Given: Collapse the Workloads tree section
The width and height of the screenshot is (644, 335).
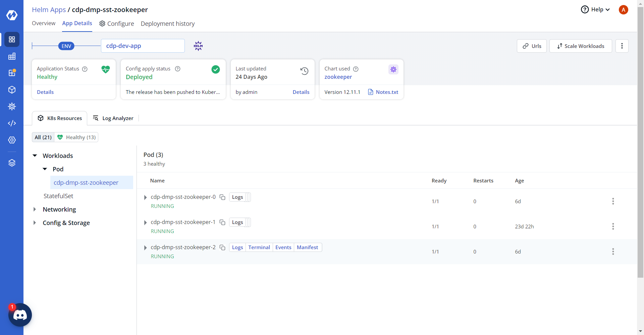Looking at the screenshot, I should 35,156.
